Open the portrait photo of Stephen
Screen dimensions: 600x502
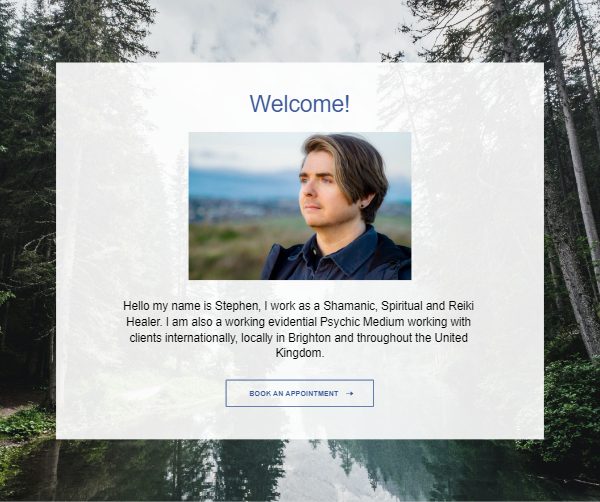[x=300, y=206]
